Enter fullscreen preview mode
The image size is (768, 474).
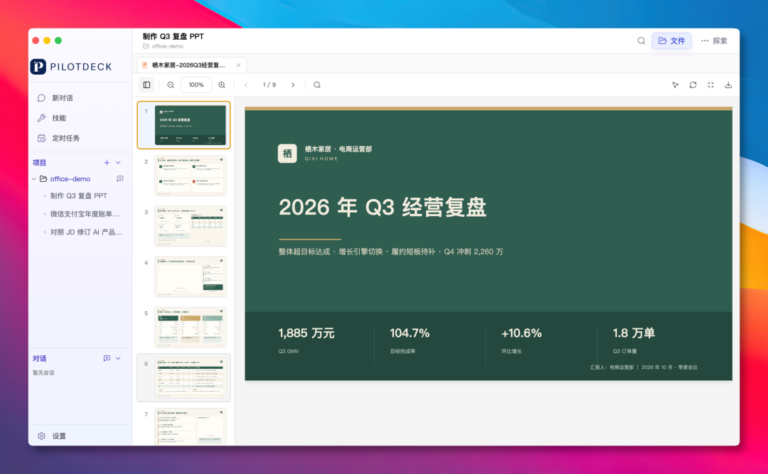pos(711,85)
